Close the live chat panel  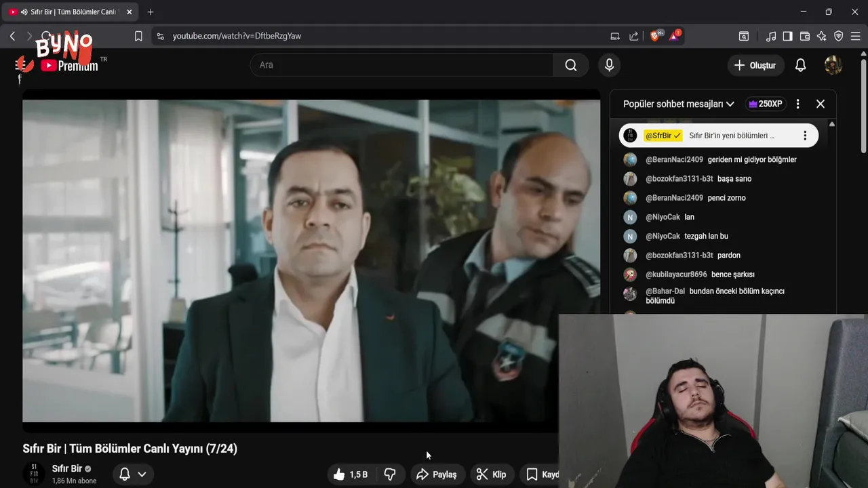[x=821, y=104]
